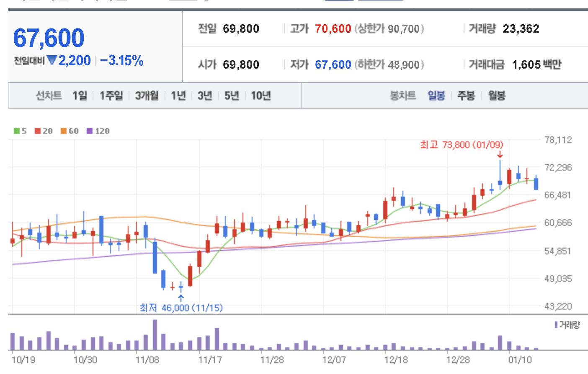This screenshot has width=588, height=374.
Task: Click the down-triangle change indicator beside 2,200
Action: pyautogui.click(x=52, y=61)
